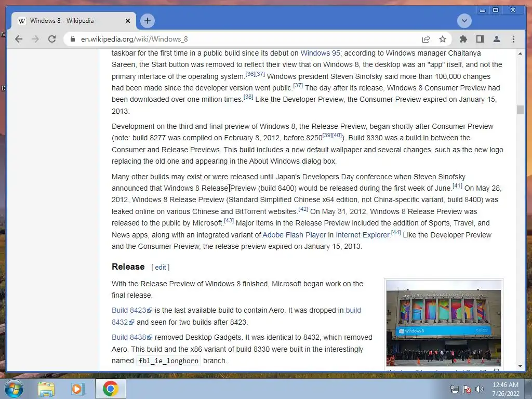
Task: Click scrollbar up arrow
Action: click(x=520, y=54)
